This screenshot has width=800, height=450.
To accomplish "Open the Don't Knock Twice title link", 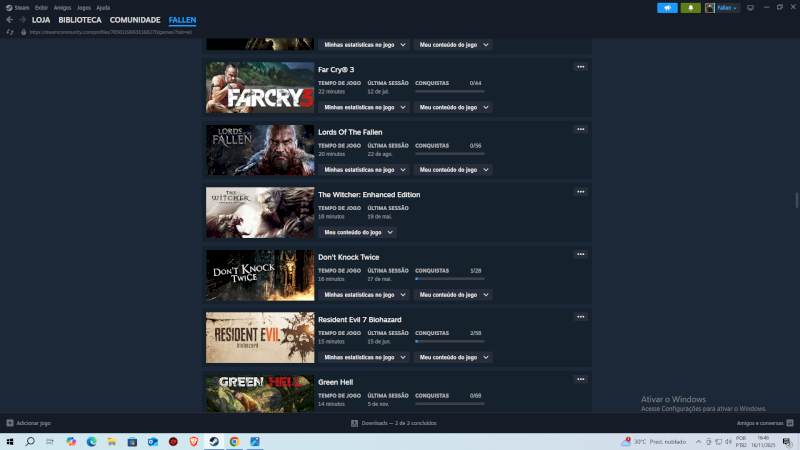I will 348,257.
